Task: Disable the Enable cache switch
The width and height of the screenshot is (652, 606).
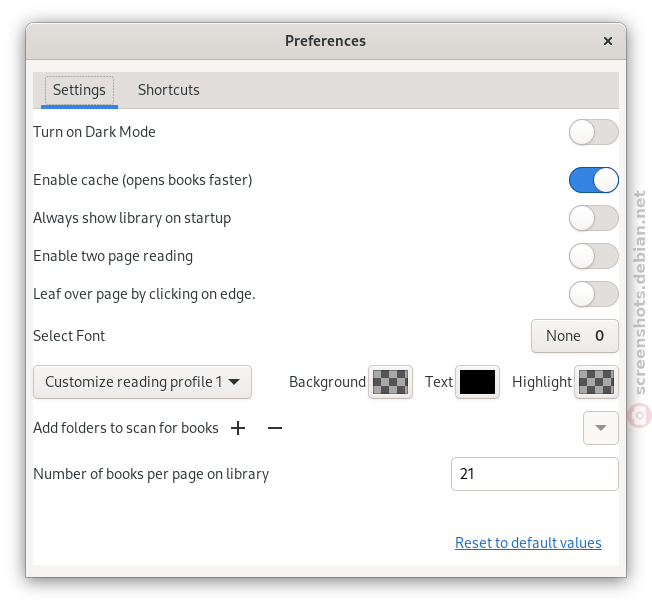Action: point(593,180)
